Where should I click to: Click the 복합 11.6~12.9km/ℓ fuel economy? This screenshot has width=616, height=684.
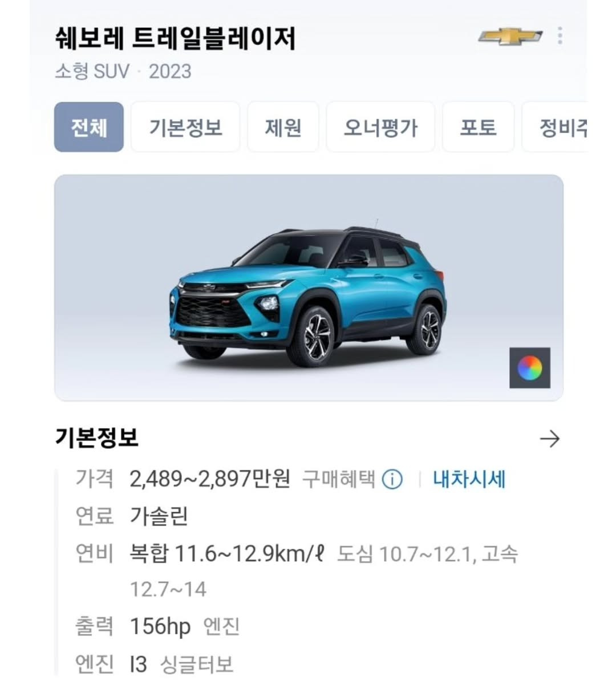[227, 554]
